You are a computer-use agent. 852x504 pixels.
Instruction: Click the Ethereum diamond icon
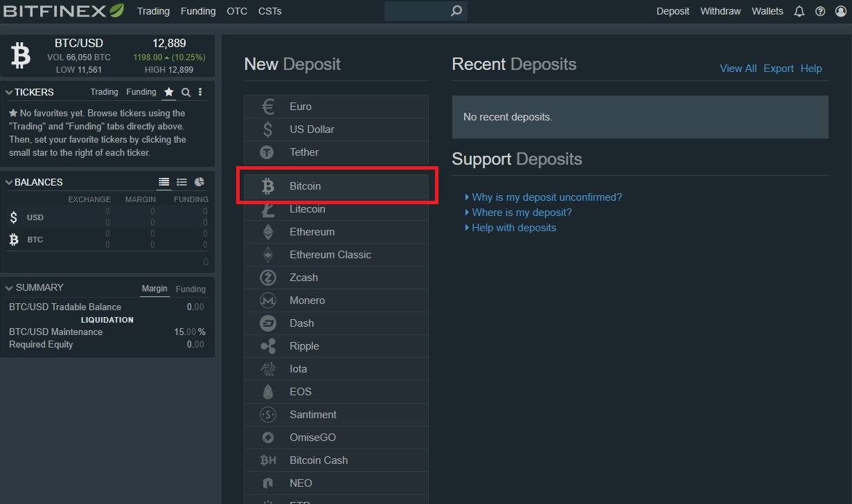coord(267,232)
